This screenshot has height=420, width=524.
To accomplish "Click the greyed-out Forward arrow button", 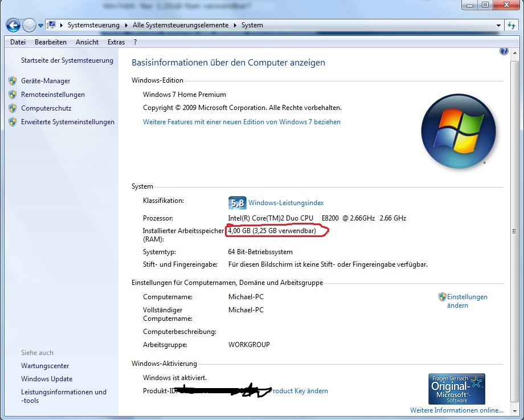I will 30,25.
